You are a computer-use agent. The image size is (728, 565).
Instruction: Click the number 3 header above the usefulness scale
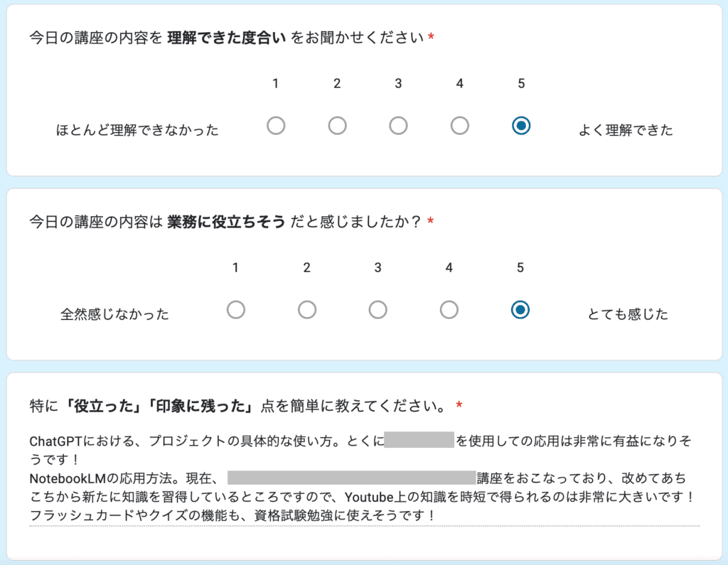[x=378, y=268]
